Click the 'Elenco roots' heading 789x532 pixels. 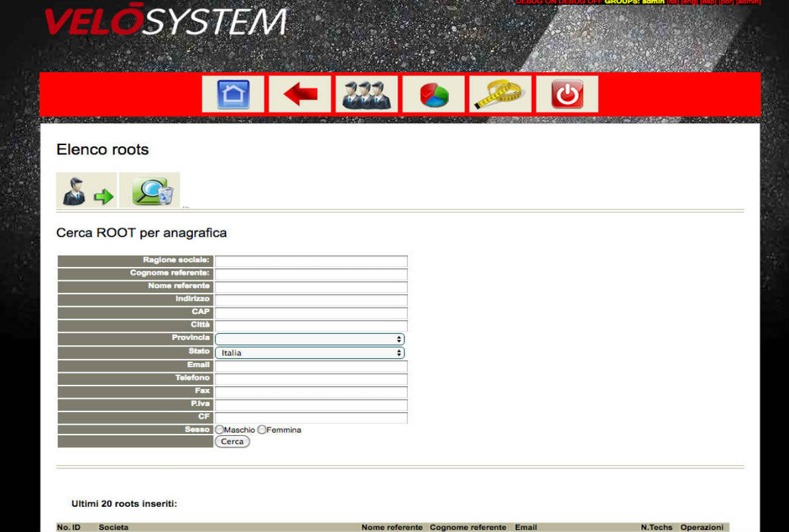(x=103, y=149)
